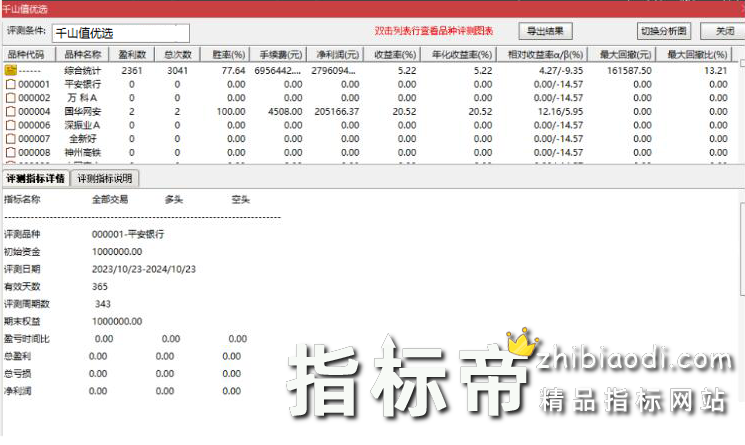Click the icon beside code 000004

coord(10,112)
